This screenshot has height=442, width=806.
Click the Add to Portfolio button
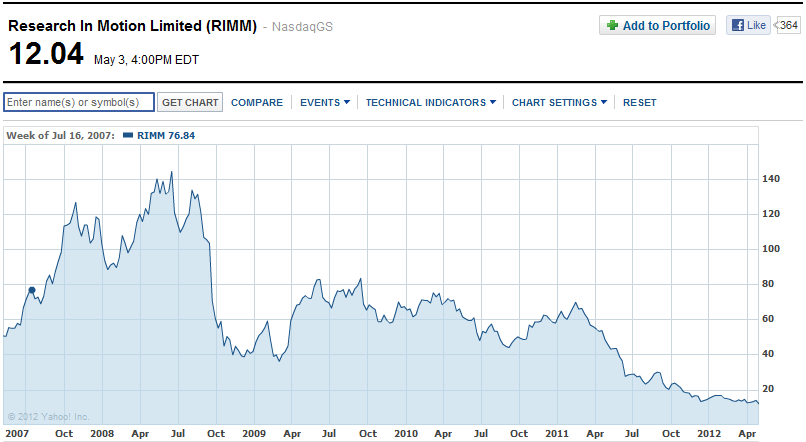tap(657, 25)
